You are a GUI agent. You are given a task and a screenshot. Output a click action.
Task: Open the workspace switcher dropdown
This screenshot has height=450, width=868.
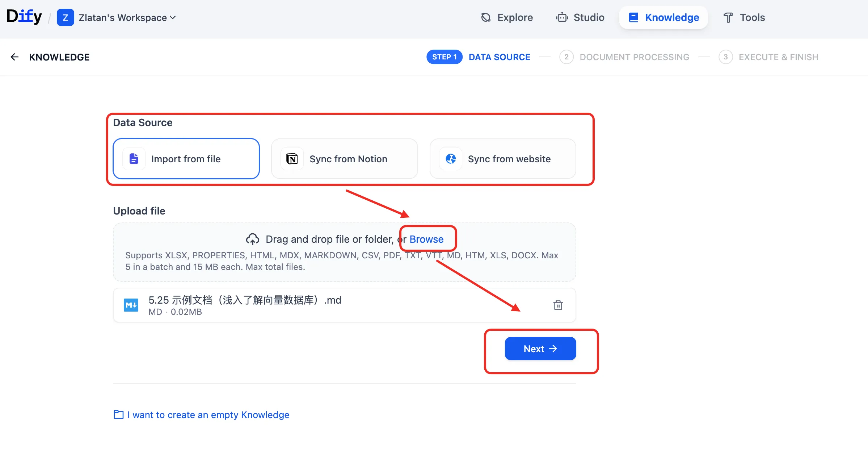172,17
